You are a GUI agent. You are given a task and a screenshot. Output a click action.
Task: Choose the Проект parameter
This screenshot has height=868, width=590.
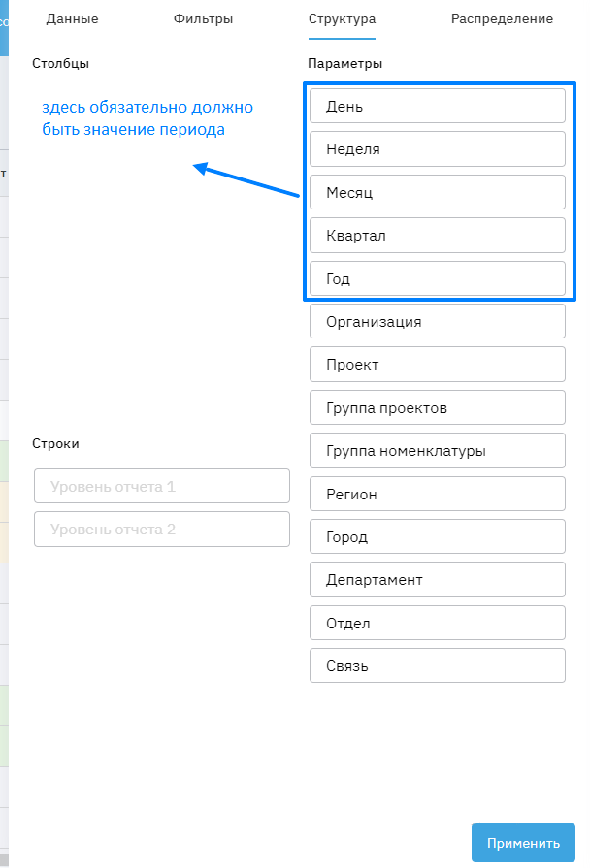pyautogui.click(x=437, y=365)
